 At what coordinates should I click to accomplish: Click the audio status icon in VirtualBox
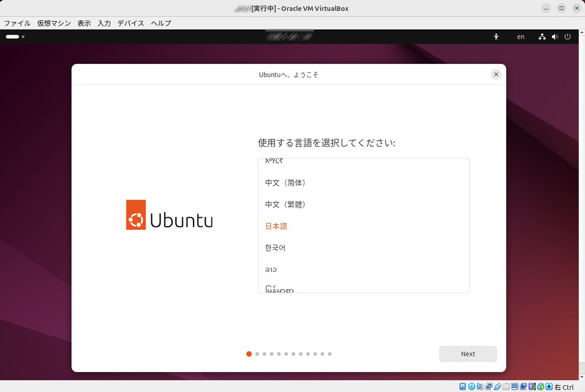[x=480, y=386]
